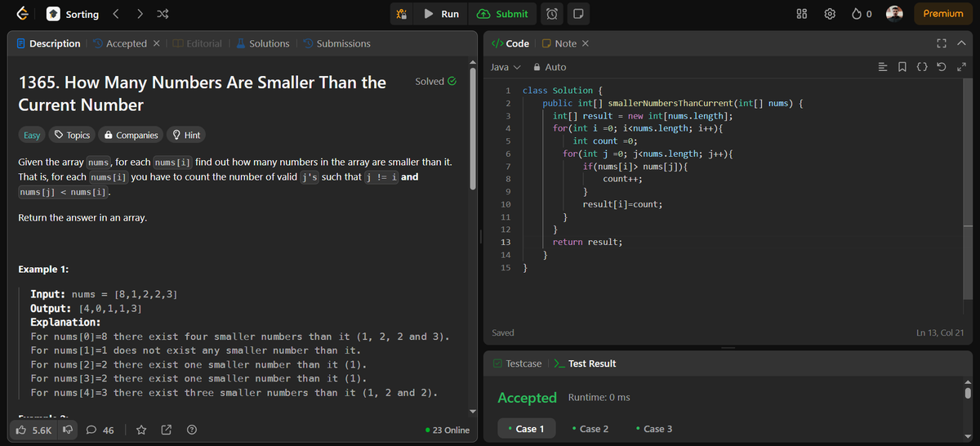
Task: Switch to the Solutions tab
Action: pos(262,43)
